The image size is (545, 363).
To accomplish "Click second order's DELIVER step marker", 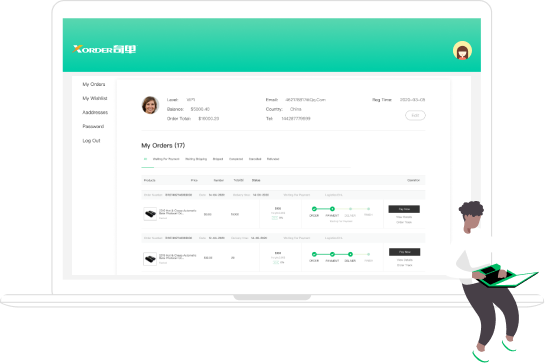I will click(x=350, y=254).
